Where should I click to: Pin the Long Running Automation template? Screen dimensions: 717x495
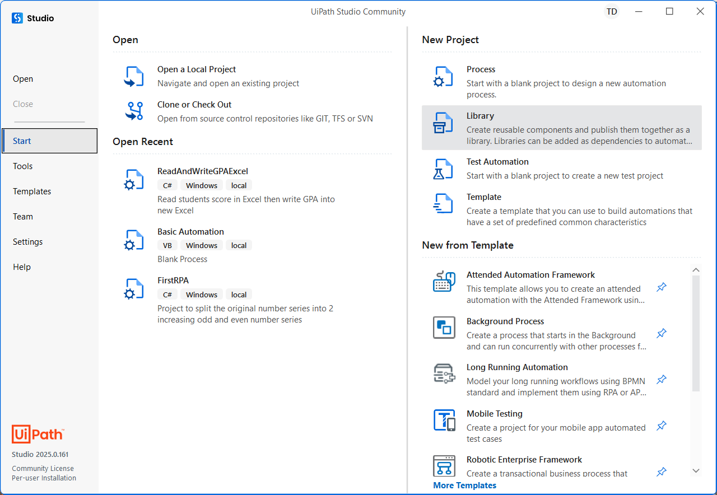(661, 380)
